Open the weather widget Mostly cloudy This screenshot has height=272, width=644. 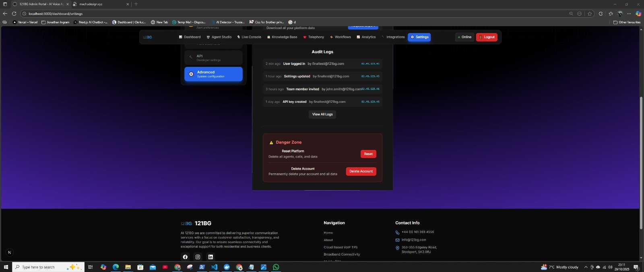[559, 267]
